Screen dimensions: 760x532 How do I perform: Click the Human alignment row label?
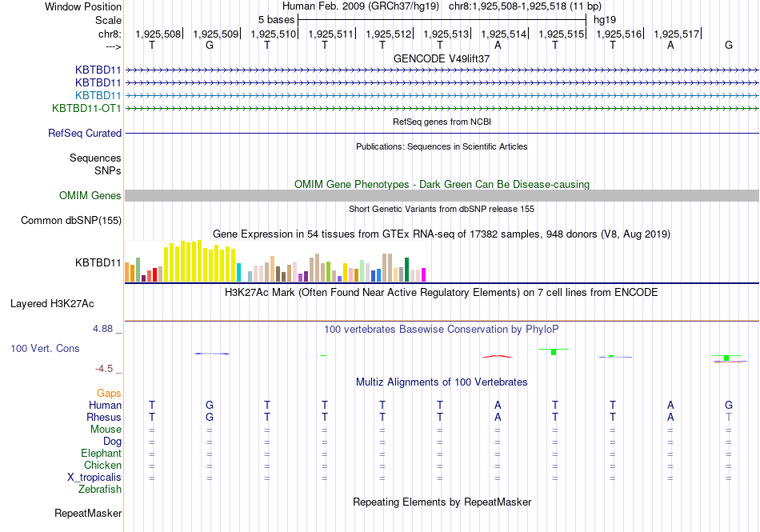point(105,405)
